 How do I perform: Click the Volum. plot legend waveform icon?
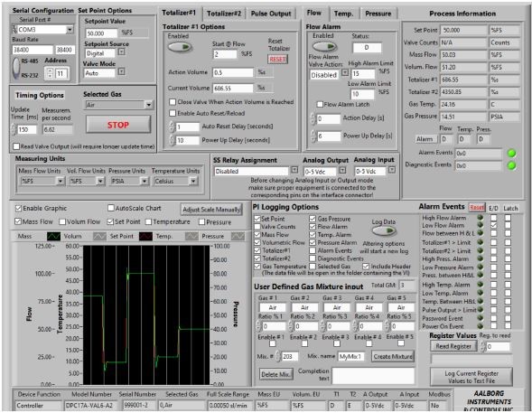[x=99, y=236]
